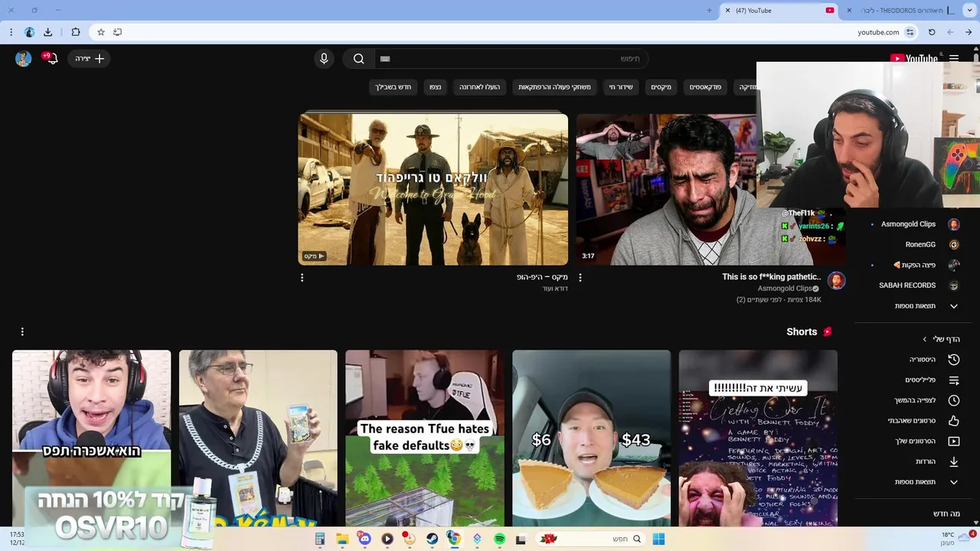The height and width of the screenshot is (551, 980).
Task: Open Downloads in the sidebar
Action: point(933,461)
